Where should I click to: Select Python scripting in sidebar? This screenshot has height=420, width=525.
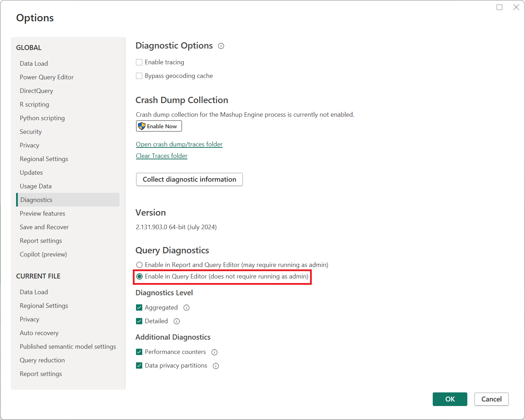click(x=68, y=118)
